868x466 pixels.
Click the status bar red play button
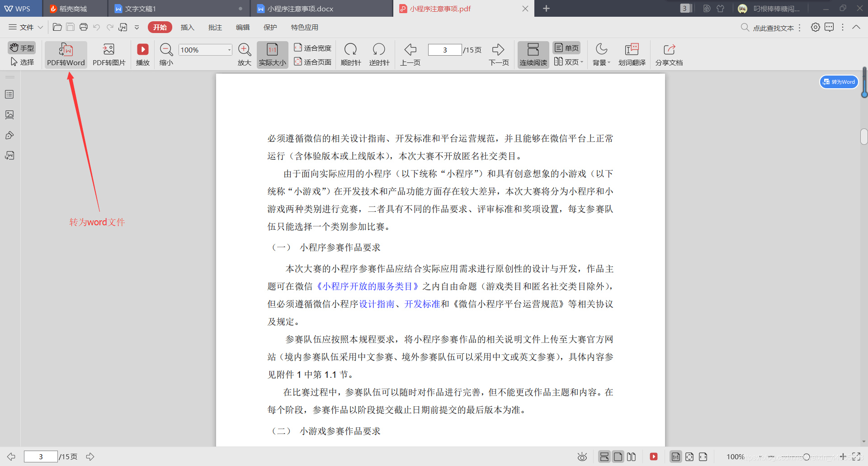point(654,456)
